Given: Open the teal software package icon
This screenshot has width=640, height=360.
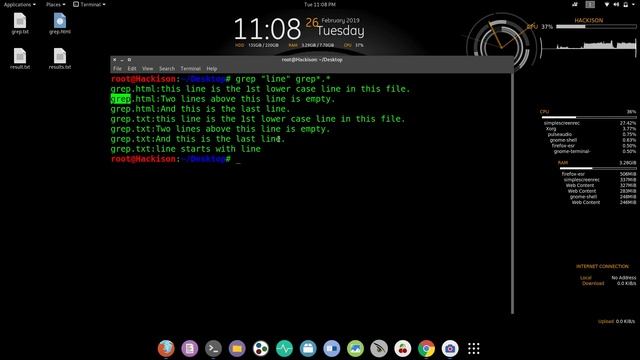Looking at the screenshot, I should tap(308, 349).
